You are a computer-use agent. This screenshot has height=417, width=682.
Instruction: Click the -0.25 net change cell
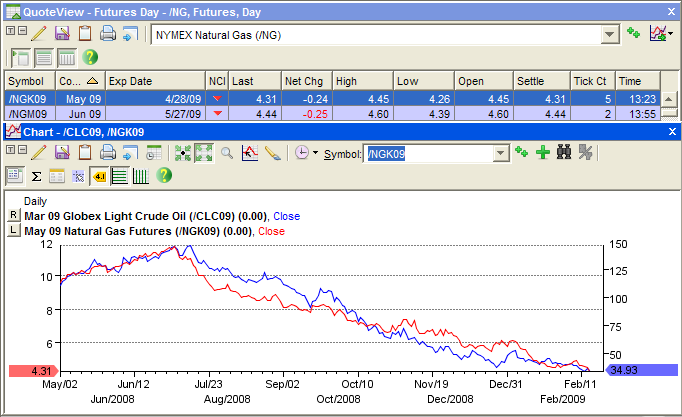point(307,114)
